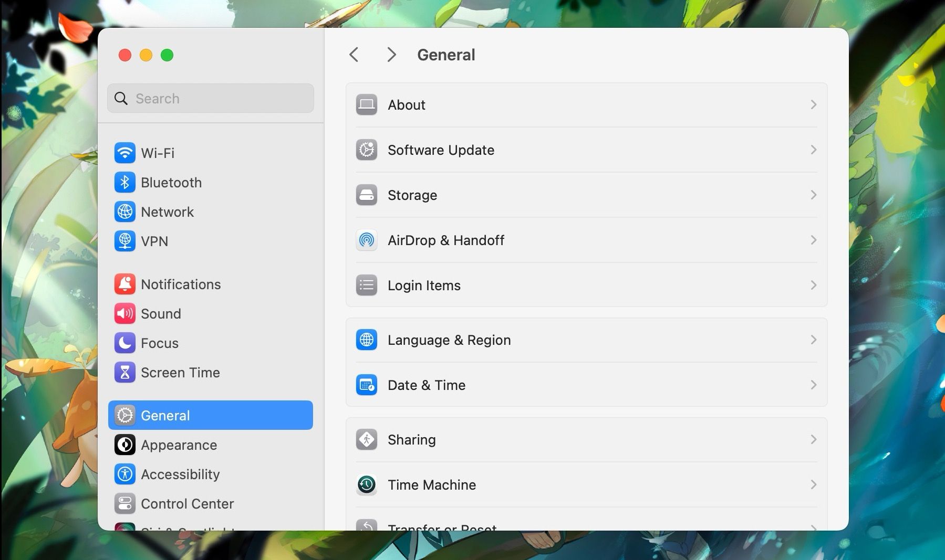Screen dimensions: 945x560
Task: Select Wi-Fi in the sidebar
Action: [158, 153]
